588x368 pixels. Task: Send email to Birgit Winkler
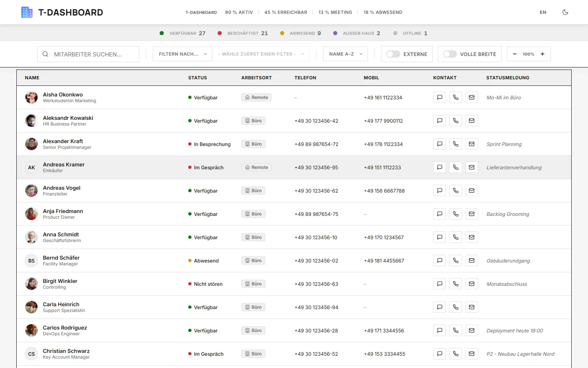point(472,284)
